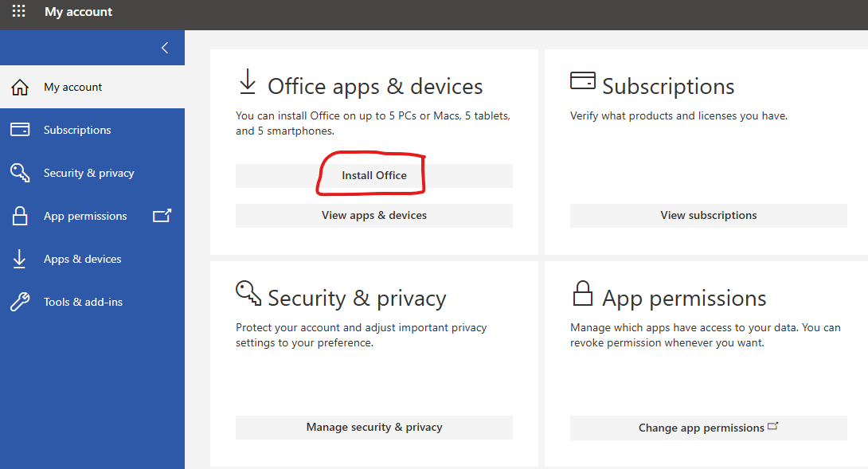This screenshot has height=469, width=868.
Task: Click the wrench icon beside Tools & add-ins
Action: pos(20,302)
